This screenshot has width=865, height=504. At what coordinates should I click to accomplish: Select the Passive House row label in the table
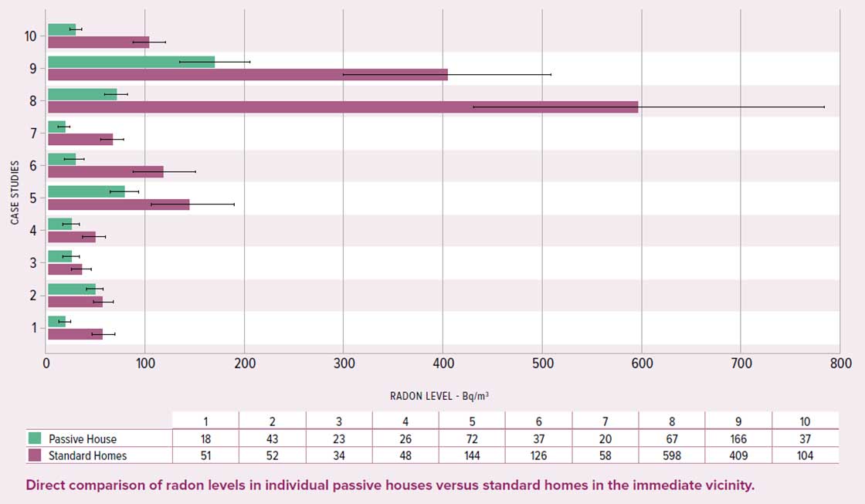tap(81, 438)
